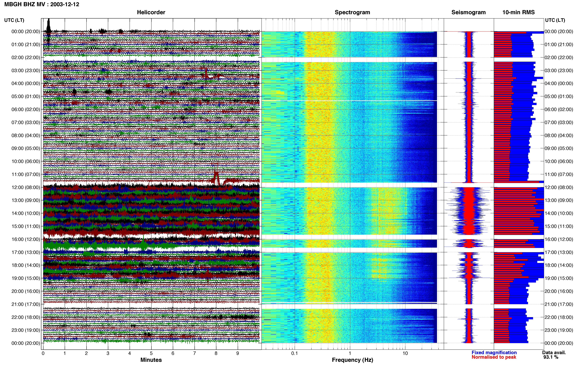The image size is (588, 368).
Task: Click 12:00 (08:00) on the Helicorder time axis
Action: (26, 187)
